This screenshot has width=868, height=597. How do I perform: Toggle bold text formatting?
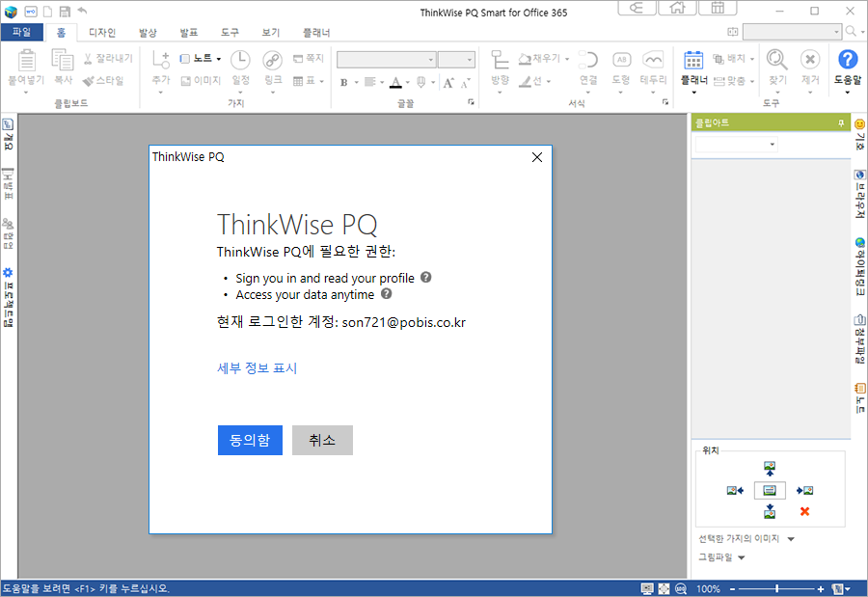(x=343, y=83)
